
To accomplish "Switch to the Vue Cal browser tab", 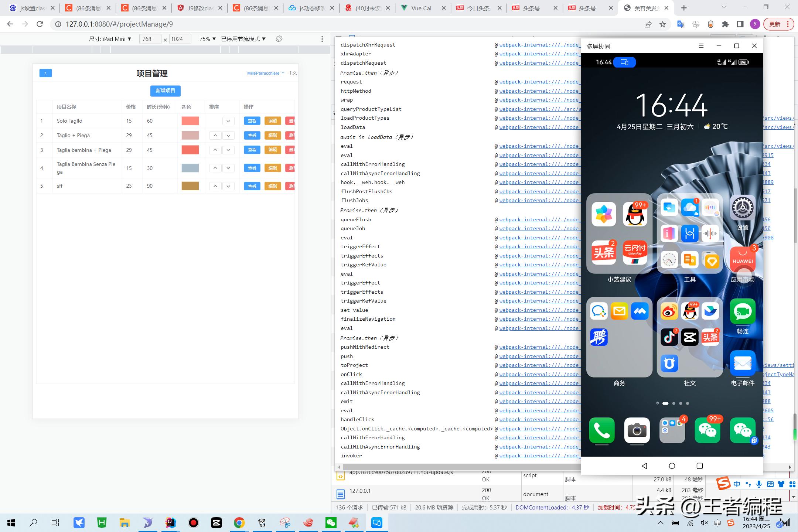I will tap(421, 8).
